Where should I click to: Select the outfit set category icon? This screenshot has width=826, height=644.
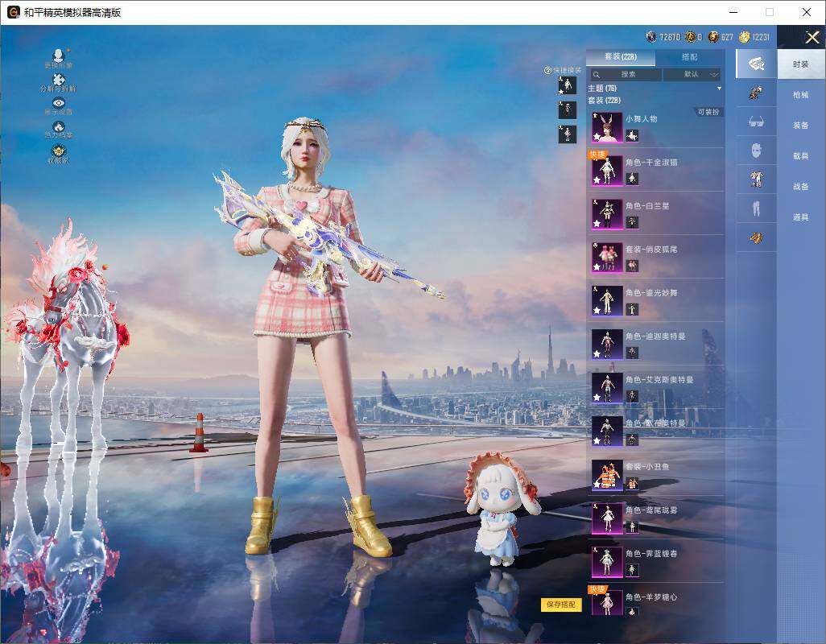(x=757, y=64)
